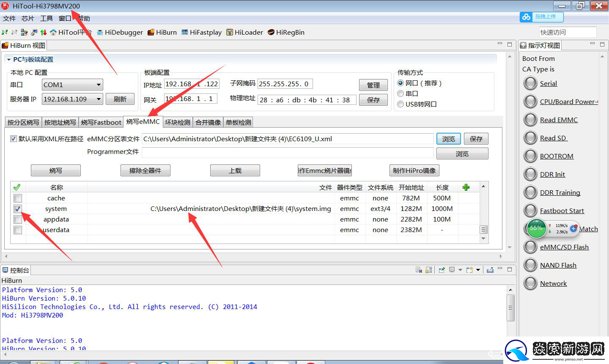Switch to 烧写Fastboot tab
This screenshot has width=609, height=364.
101,122
